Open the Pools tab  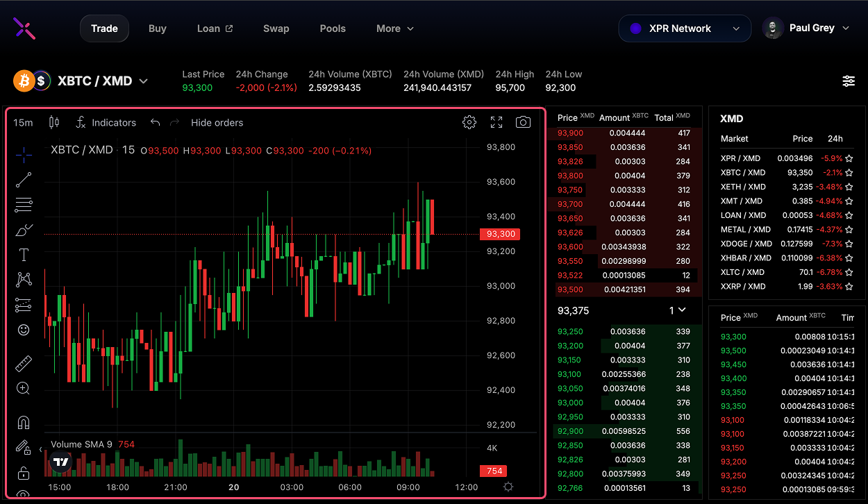pyautogui.click(x=333, y=28)
